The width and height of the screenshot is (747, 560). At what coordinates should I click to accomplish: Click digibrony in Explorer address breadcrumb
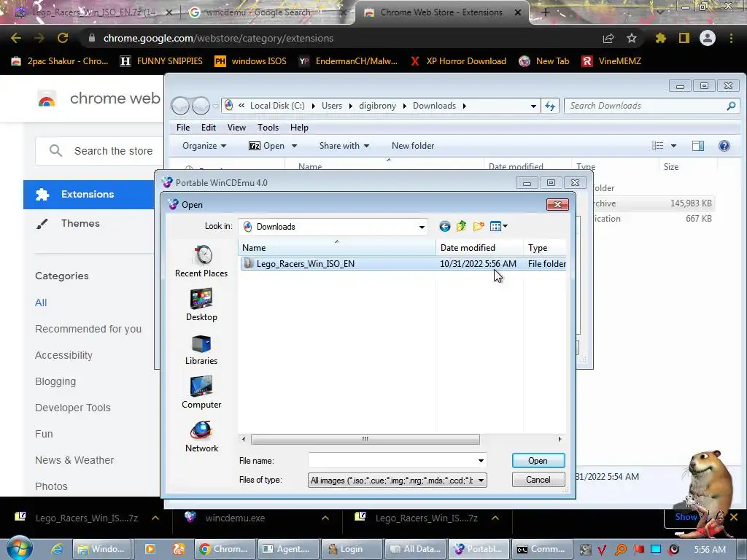[x=377, y=106]
